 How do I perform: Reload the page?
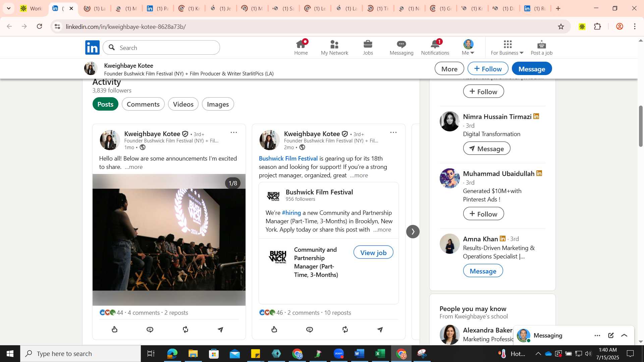[40, 26]
